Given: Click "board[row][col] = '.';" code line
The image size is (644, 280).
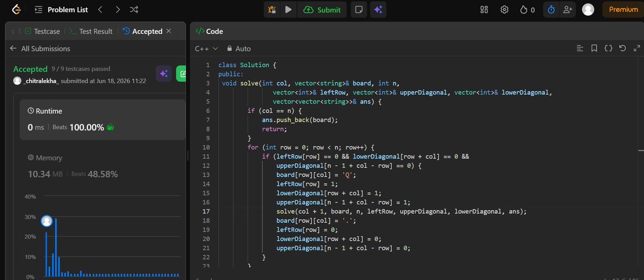Looking at the screenshot, I should 317,220.
